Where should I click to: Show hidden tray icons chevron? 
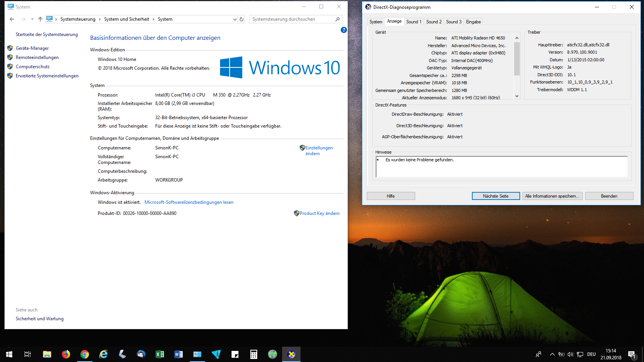tap(552, 354)
